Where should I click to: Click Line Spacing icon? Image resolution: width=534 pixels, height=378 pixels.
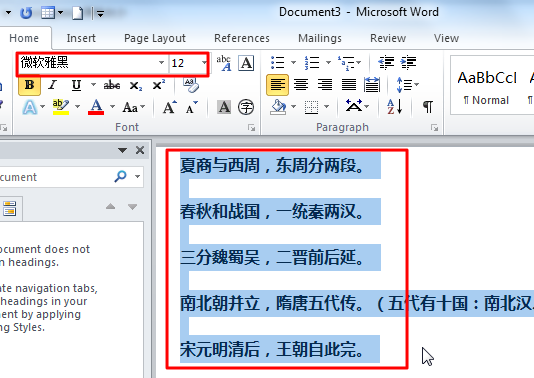[405, 85]
